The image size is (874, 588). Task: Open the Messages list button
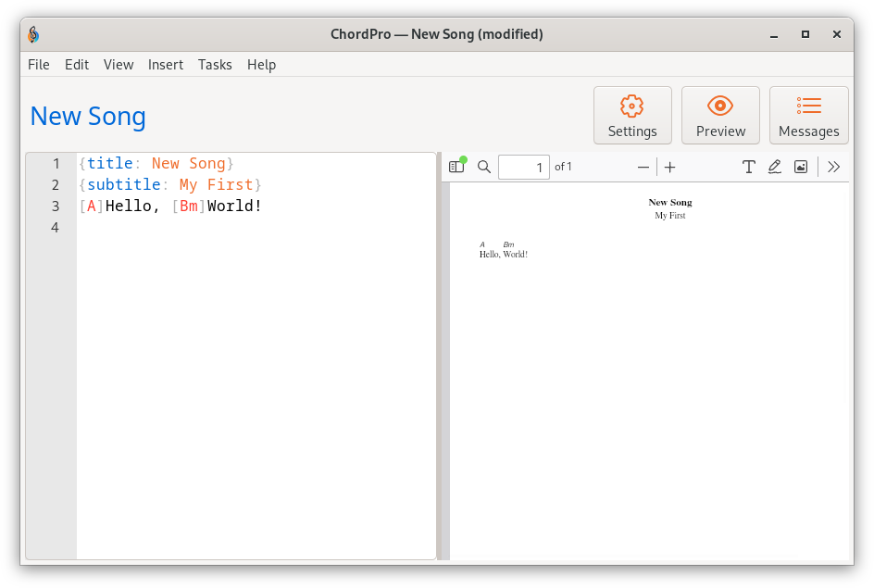click(809, 116)
